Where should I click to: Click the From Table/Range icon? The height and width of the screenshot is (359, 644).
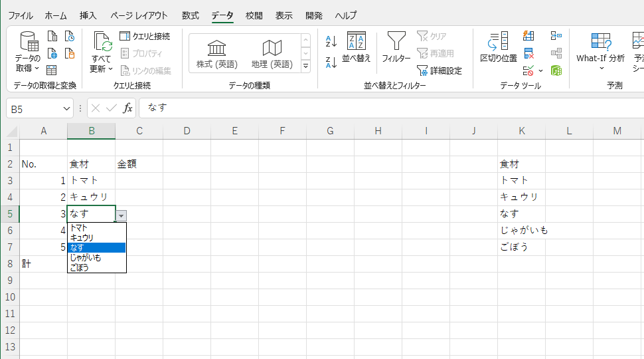[x=51, y=70]
